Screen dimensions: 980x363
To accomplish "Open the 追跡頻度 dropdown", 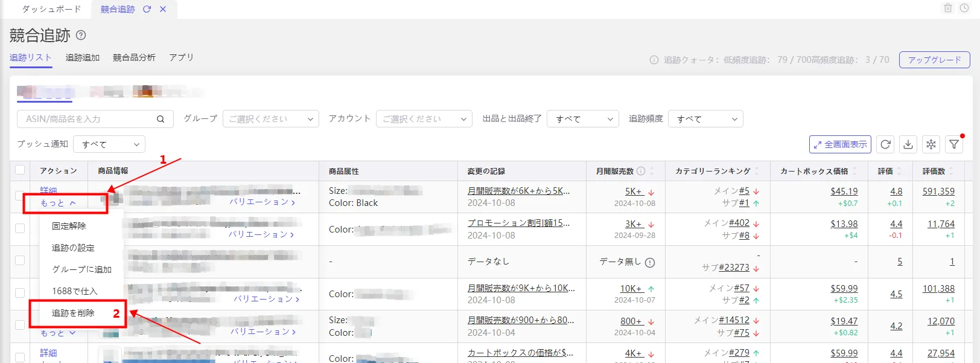I will click(705, 119).
